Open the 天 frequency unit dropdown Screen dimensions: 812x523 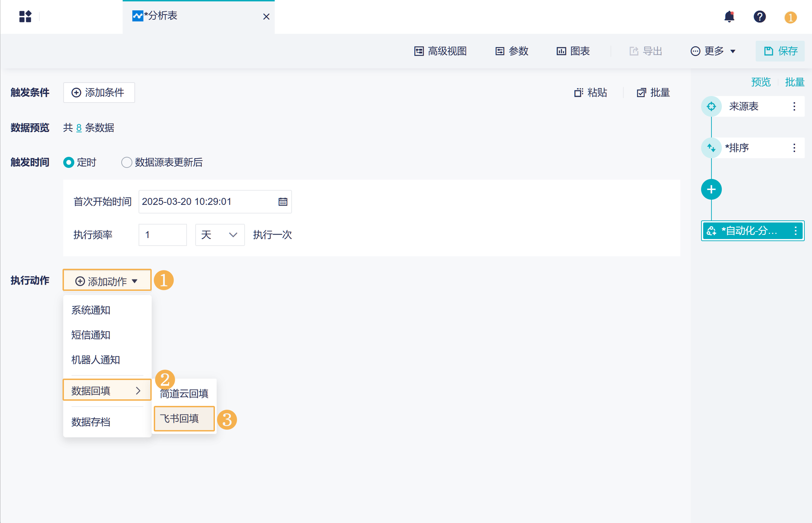point(220,235)
